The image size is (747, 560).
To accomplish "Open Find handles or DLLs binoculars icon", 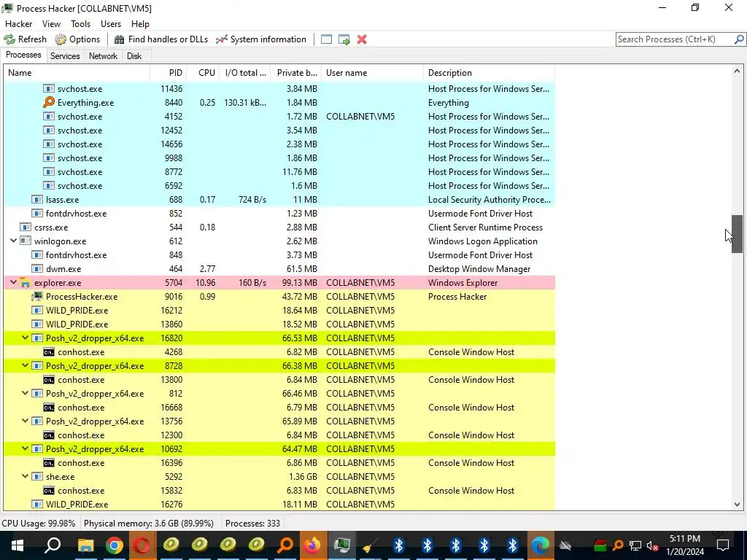I will 119,39.
